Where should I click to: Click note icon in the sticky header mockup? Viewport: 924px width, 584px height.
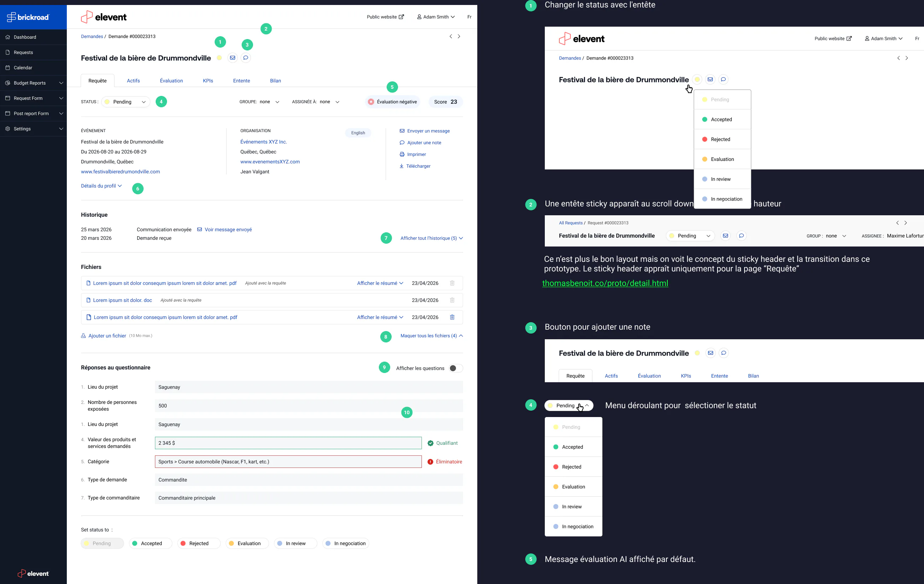click(741, 236)
